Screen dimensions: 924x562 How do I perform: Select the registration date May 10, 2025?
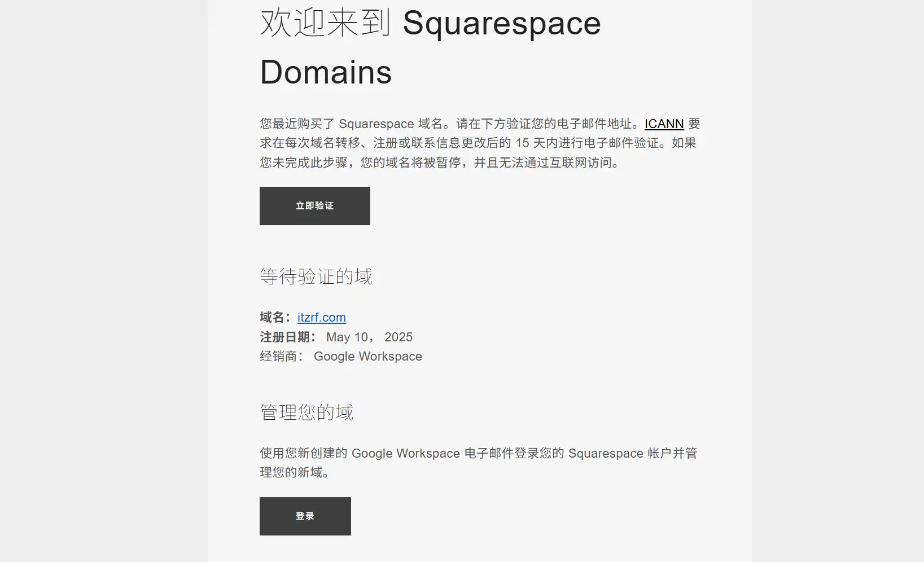[x=369, y=337]
